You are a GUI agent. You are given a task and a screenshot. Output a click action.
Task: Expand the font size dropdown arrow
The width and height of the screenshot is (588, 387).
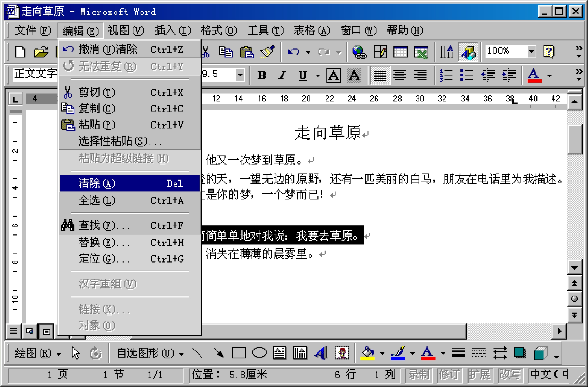tap(240, 75)
